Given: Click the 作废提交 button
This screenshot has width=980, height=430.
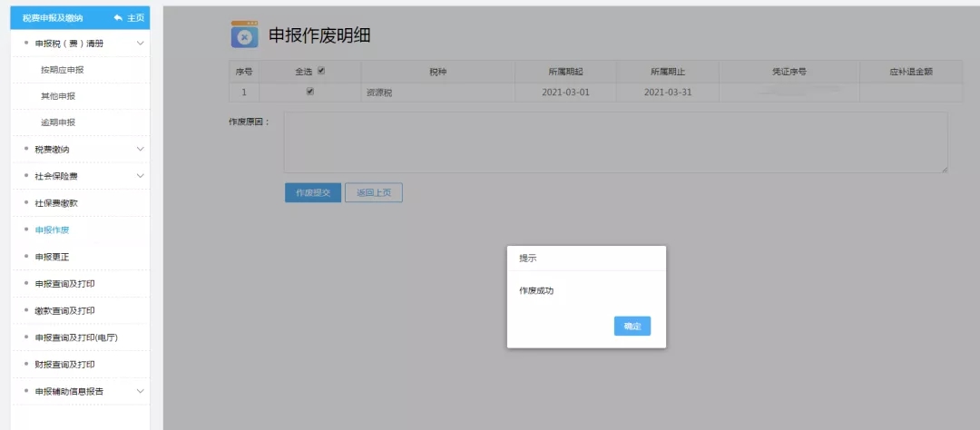Looking at the screenshot, I should (x=313, y=192).
